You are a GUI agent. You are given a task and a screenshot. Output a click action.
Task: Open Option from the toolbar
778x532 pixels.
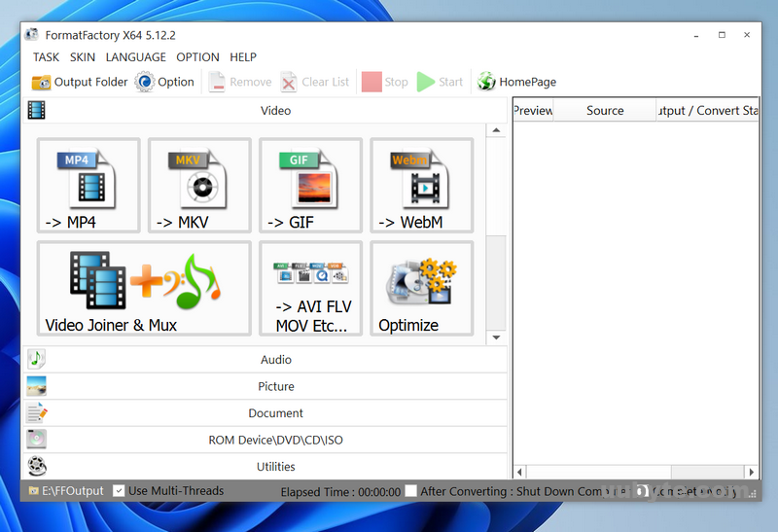click(x=164, y=82)
